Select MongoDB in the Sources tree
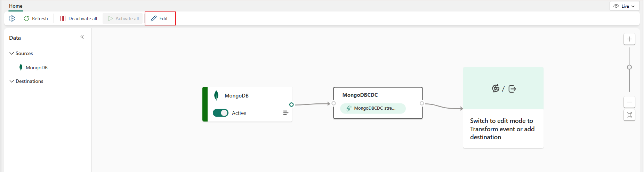The height and width of the screenshot is (172, 644). [x=37, y=68]
